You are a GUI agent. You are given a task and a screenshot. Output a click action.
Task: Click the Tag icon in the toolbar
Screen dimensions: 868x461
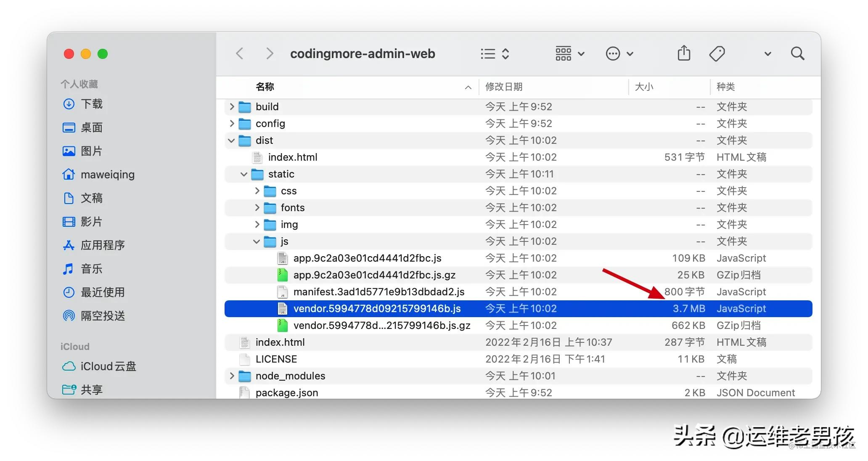click(x=717, y=53)
